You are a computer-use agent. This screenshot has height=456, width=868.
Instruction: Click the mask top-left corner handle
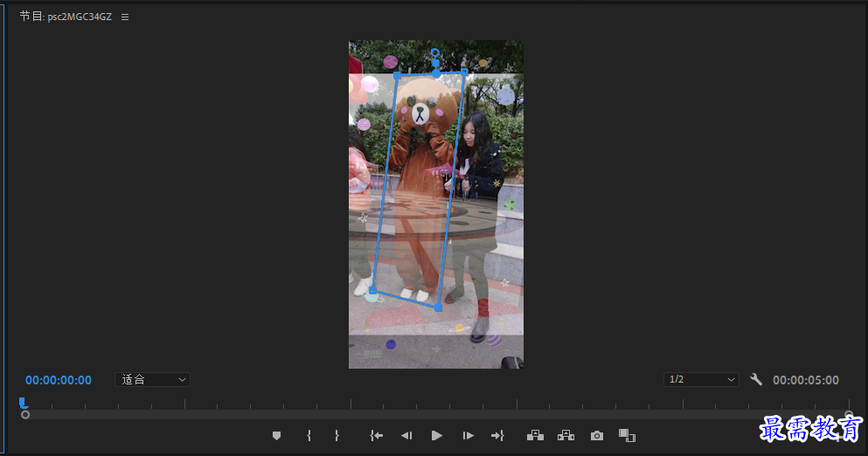click(x=397, y=75)
